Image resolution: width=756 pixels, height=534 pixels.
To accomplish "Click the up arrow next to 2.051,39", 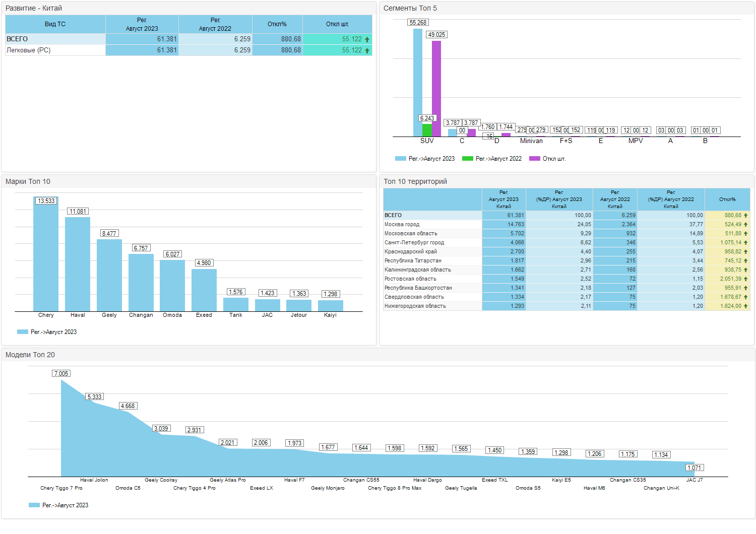I will 746,279.
